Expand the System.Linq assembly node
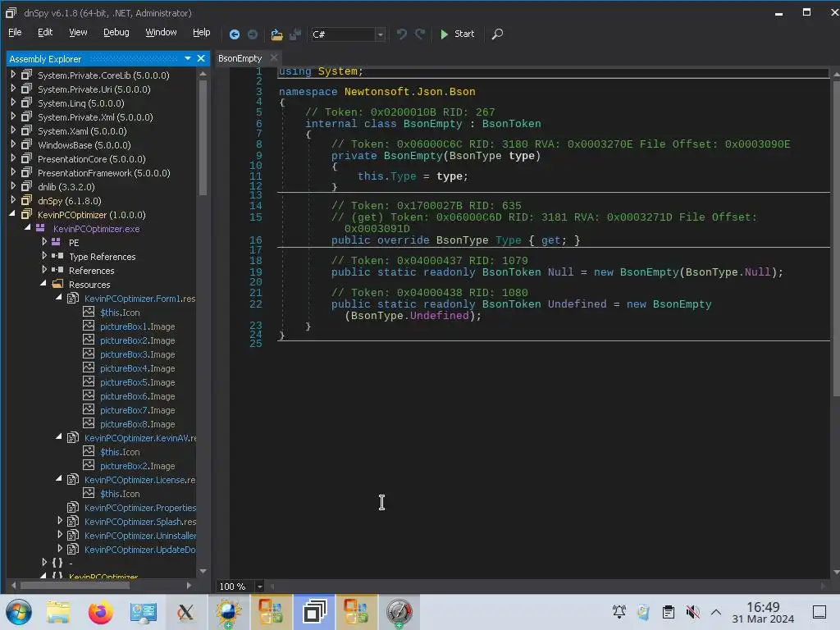The height and width of the screenshot is (630, 840). [13, 103]
